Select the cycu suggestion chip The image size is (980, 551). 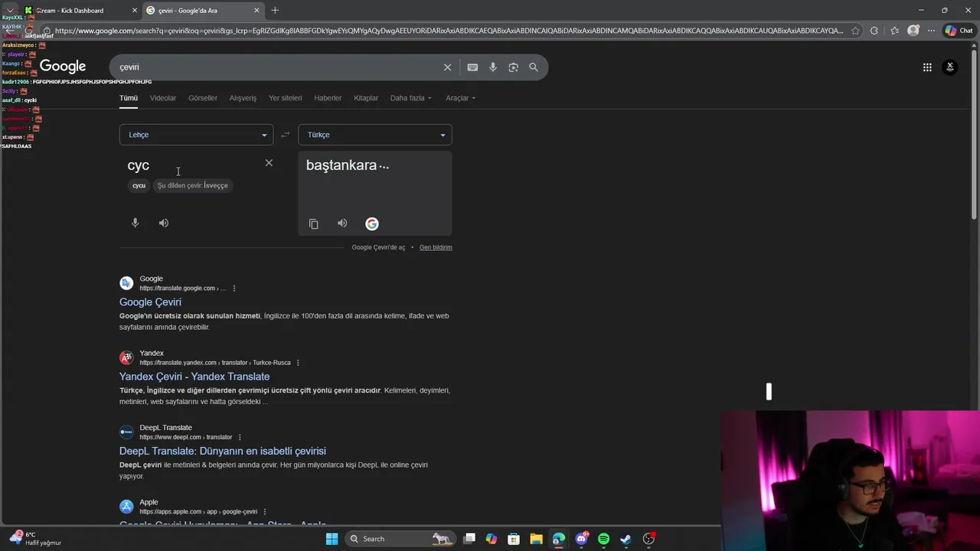pos(139,185)
